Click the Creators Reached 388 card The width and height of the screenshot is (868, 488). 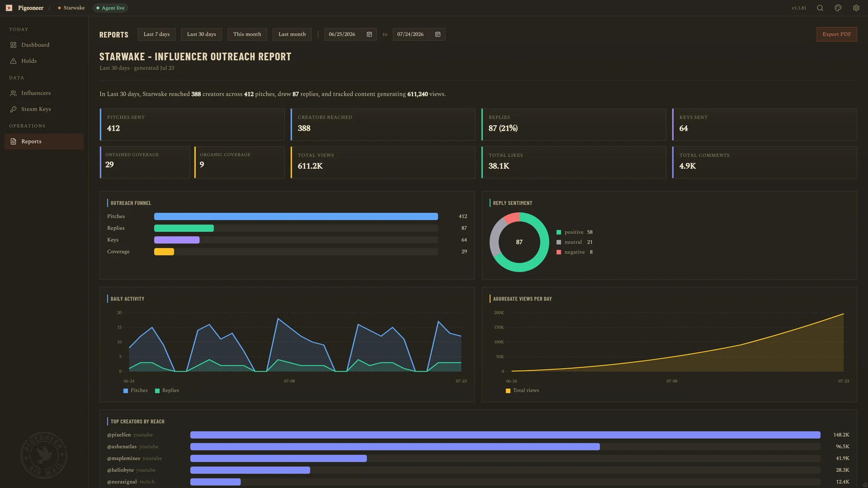coord(383,124)
